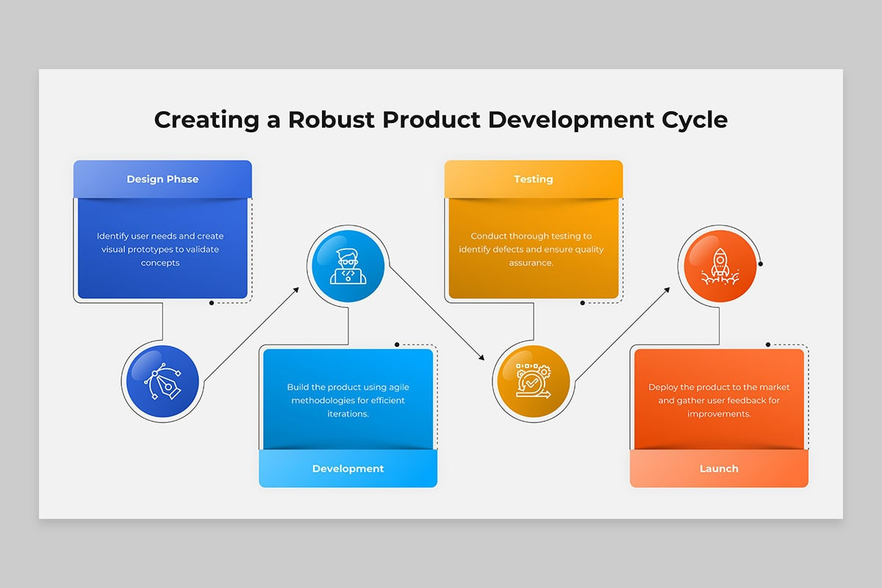The image size is (882, 588).
Task: Select the Launch footer label
Action: click(x=719, y=468)
